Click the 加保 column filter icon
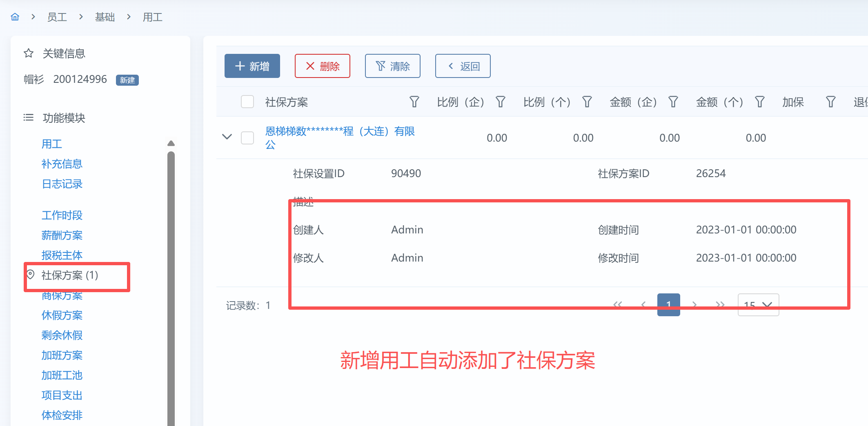The height and width of the screenshot is (426, 868). (830, 102)
